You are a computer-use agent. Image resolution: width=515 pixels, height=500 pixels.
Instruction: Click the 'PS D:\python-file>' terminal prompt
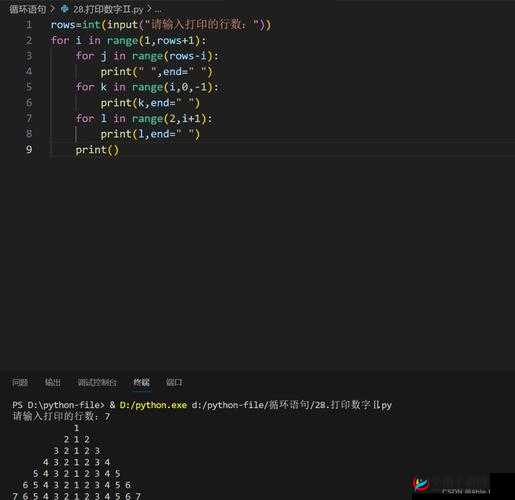pos(58,405)
